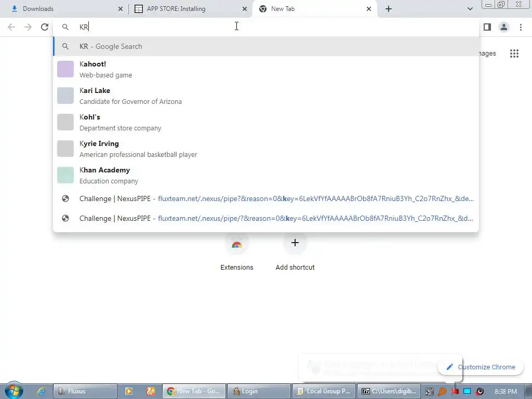This screenshot has height=399, width=532.
Task: Choose KR - Google Search suggestion
Action: coord(266,46)
